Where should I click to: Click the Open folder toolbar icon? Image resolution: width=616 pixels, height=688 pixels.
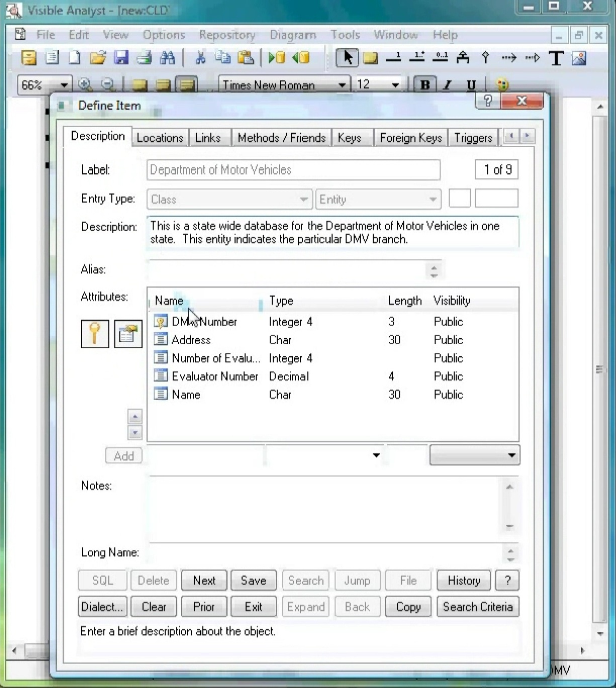pyautogui.click(x=98, y=58)
